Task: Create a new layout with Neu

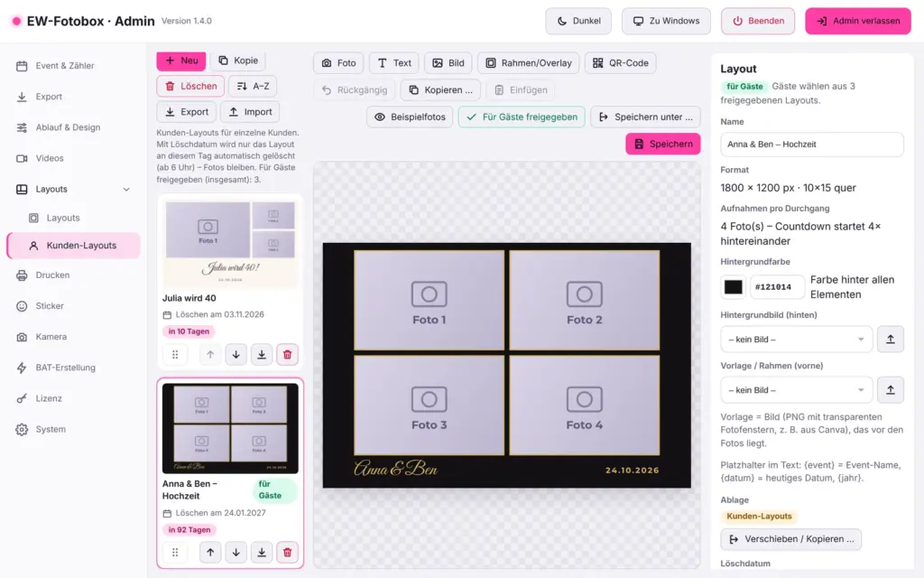Action: [x=180, y=61]
